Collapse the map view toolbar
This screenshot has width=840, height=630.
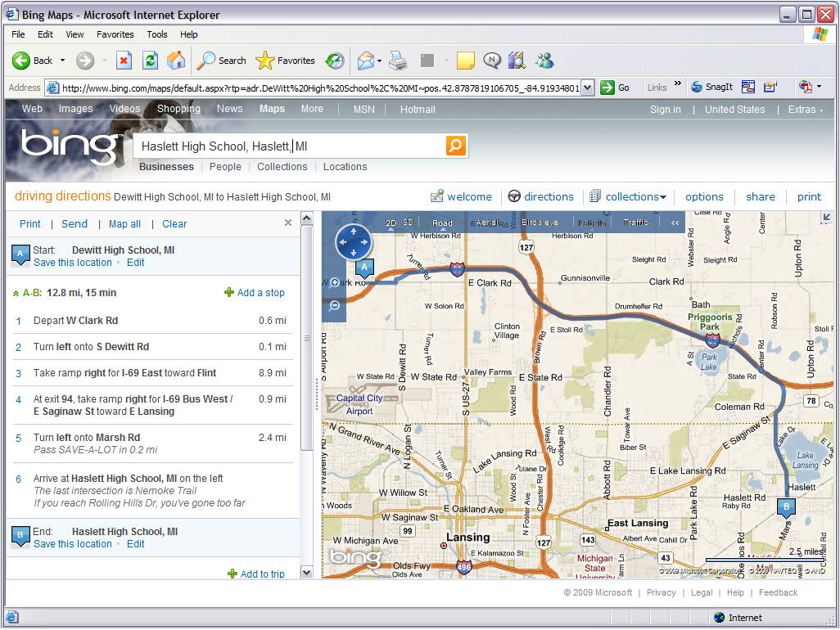tap(675, 223)
